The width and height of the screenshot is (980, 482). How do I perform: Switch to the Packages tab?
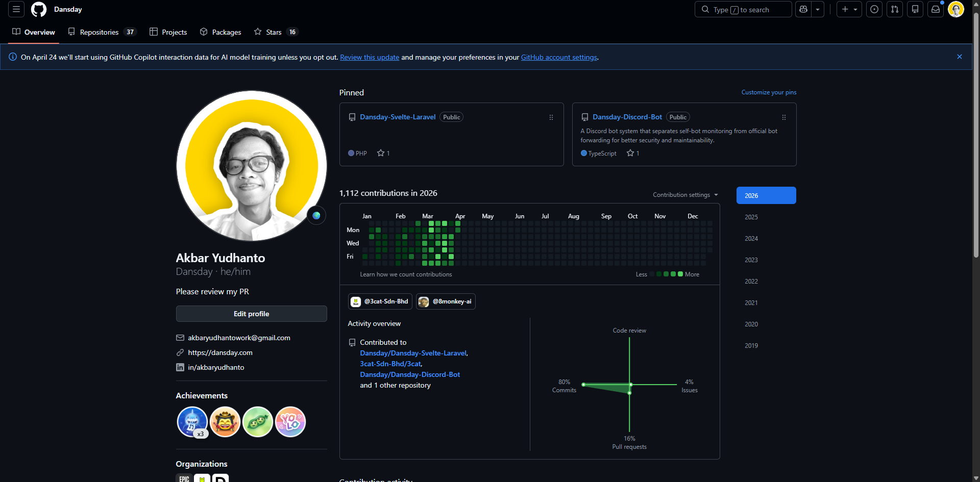coord(220,32)
